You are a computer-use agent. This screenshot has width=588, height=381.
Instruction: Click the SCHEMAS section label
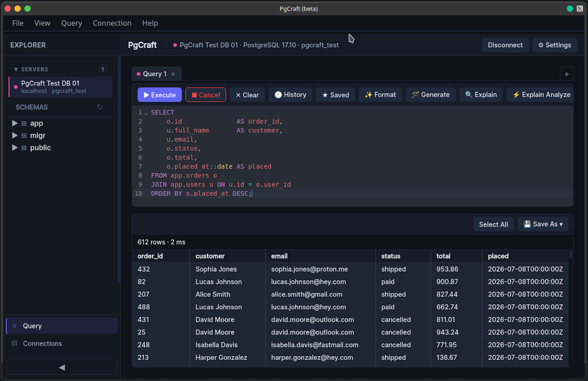pos(32,107)
